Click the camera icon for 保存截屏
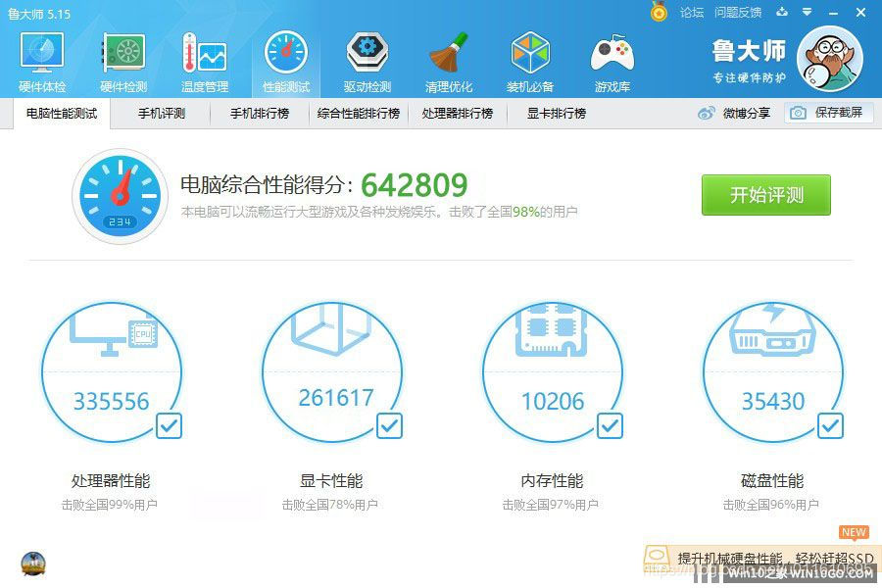 click(798, 113)
